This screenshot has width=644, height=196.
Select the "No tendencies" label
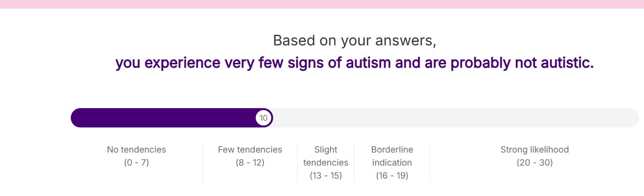pyautogui.click(x=136, y=150)
